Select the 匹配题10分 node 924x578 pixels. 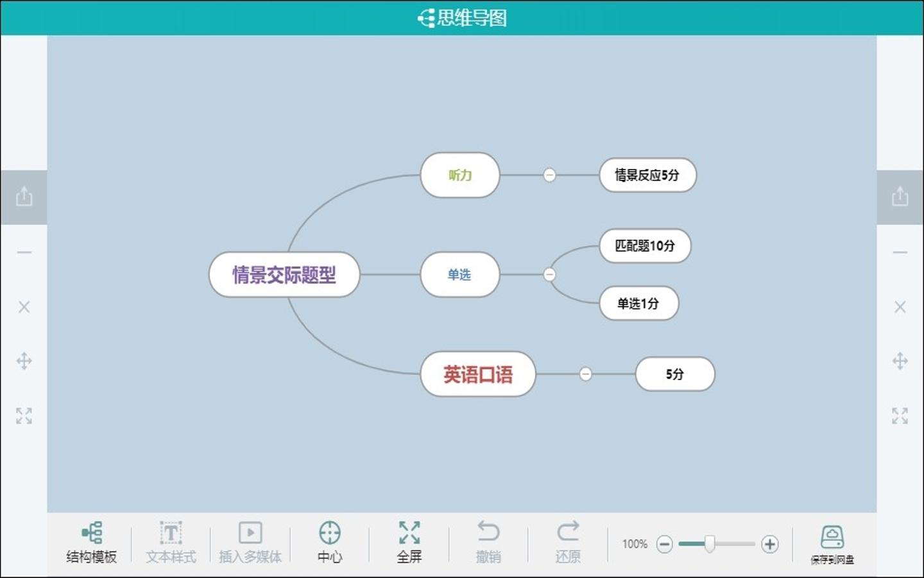[645, 245]
